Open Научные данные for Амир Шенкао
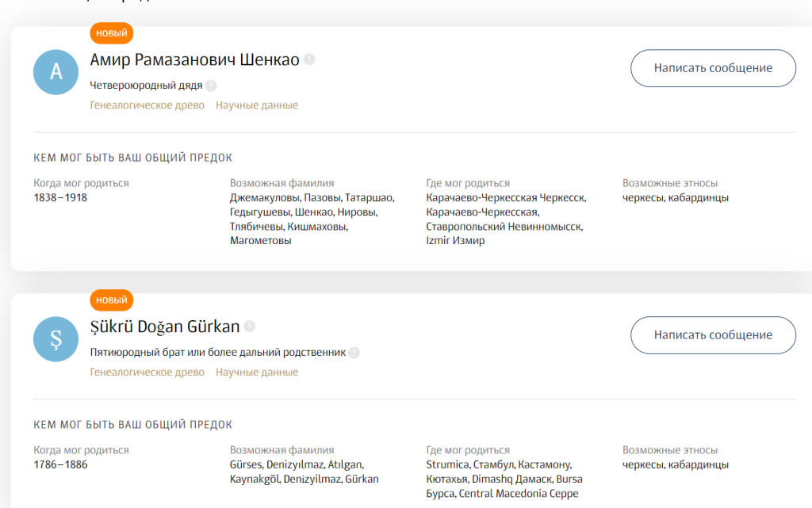This screenshot has width=812, height=508. tap(257, 105)
